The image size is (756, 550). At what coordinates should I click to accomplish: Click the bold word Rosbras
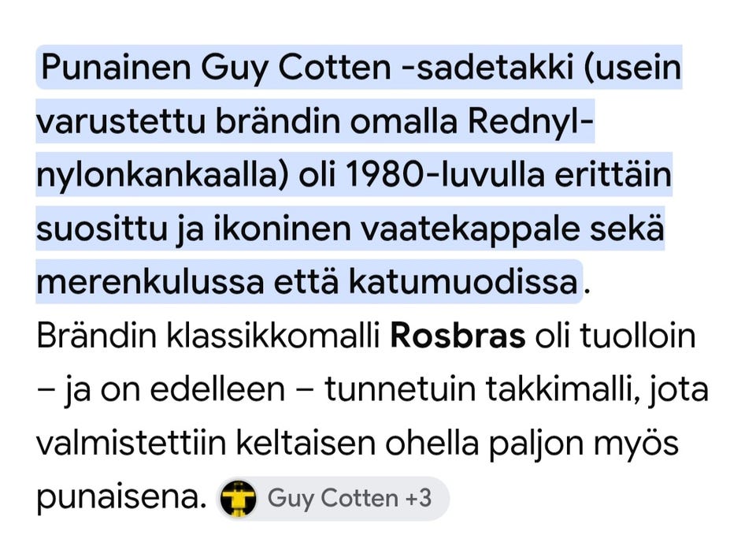(x=458, y=336)
